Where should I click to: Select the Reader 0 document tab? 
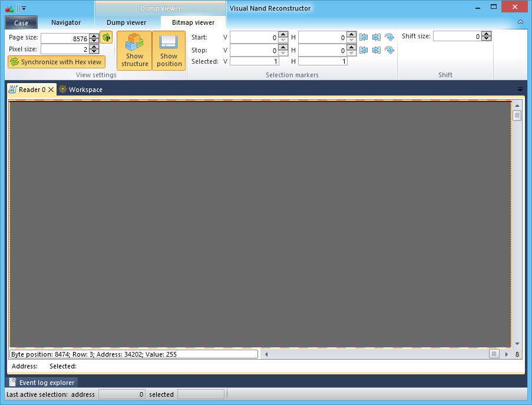pos(32,90)
